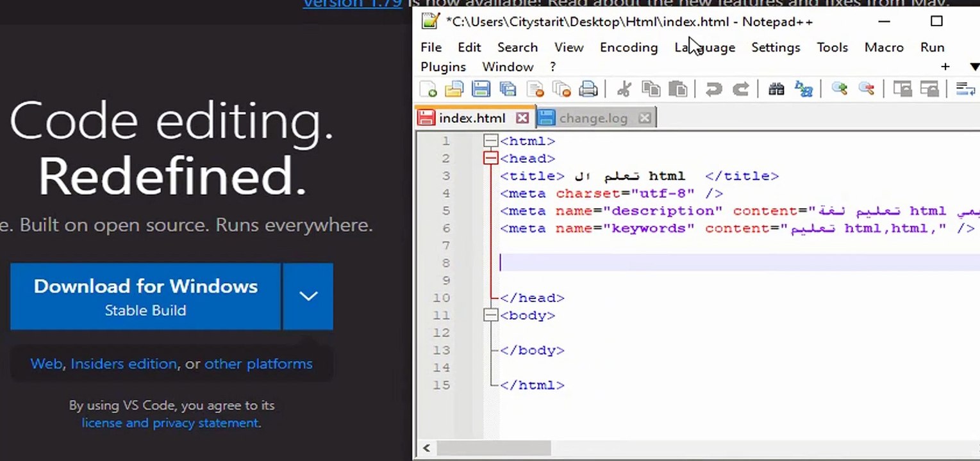
Task: Click the New file icon in Notepad++ toolbar
Action: tap(428, 89)
